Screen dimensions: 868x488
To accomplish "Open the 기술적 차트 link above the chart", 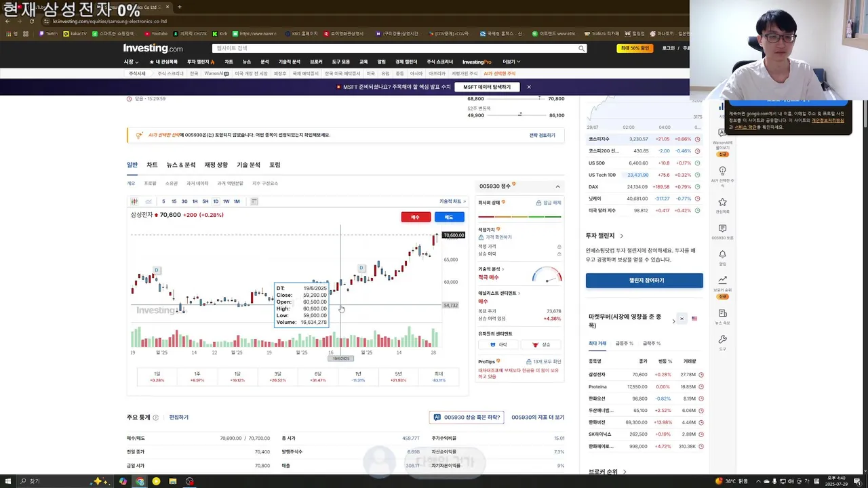I will [x=453, y=201].
